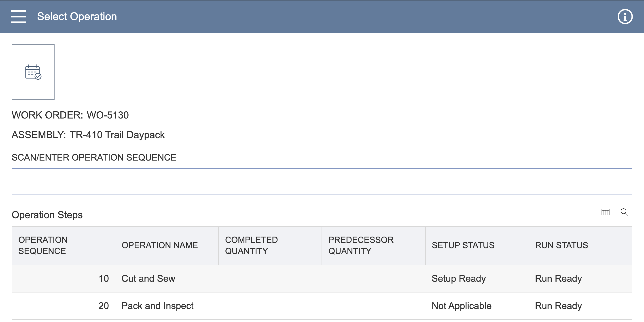Select operation sequence 20
The width and height of the screenshot is (644, 322).
(x=104, y=306)
